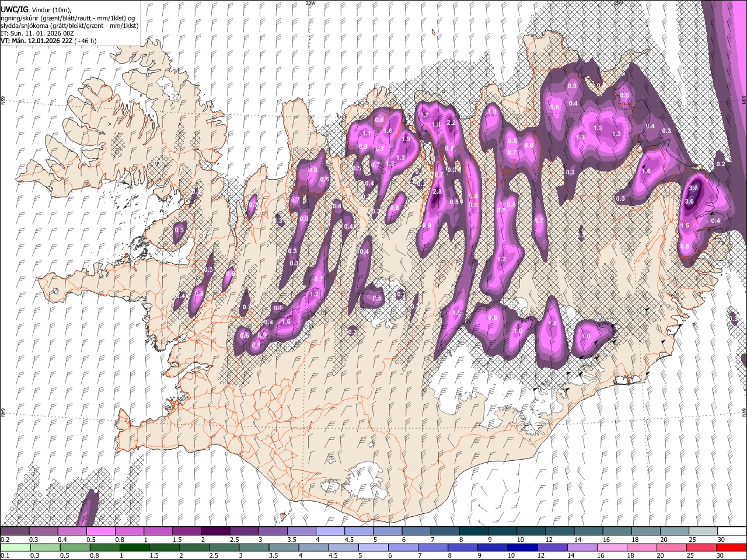This screenshot has width=747, height=560.
Task: Click the '0.2' label under the snow legend
Action: pos(4,540)
